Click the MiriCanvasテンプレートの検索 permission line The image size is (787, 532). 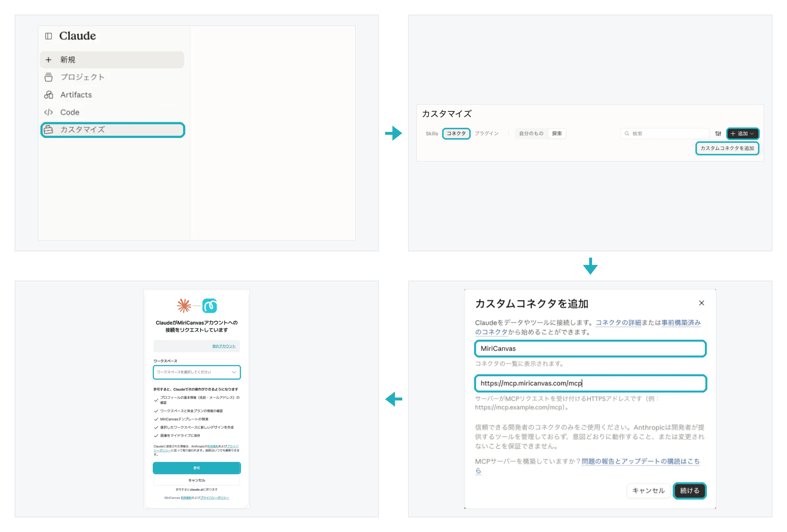(x=184, y=419)
